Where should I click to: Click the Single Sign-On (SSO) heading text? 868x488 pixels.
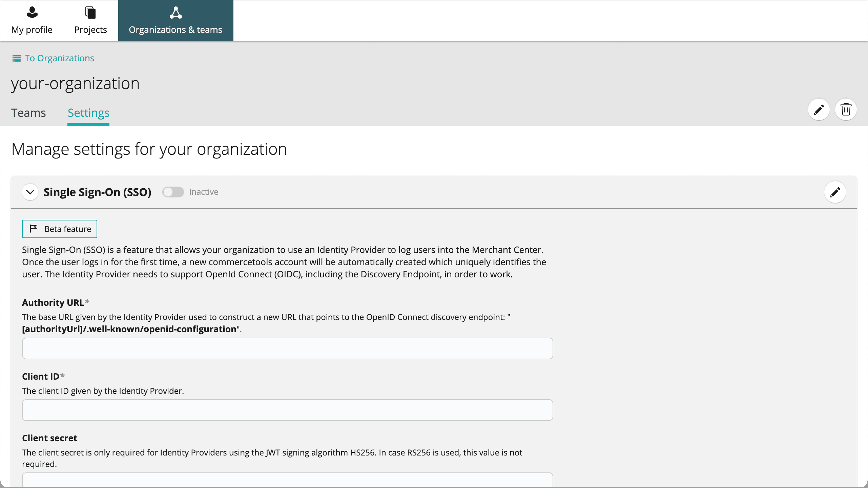(97, 192)
